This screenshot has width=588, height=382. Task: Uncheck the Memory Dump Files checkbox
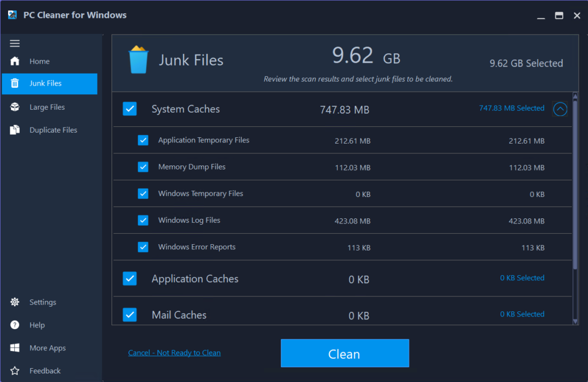click(143, 167)
